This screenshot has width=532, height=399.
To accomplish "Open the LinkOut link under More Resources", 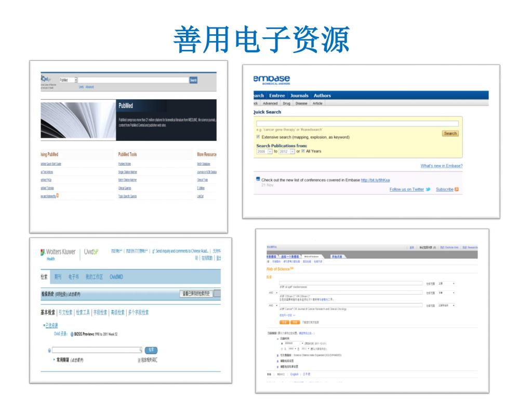I will [200, 196].
